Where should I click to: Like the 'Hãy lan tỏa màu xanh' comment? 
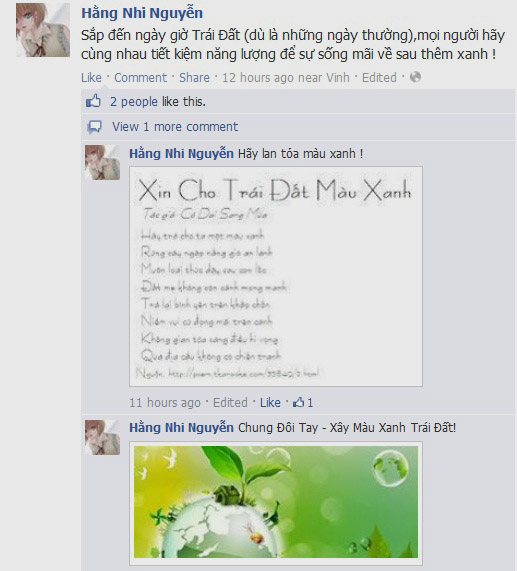[270, 402]
